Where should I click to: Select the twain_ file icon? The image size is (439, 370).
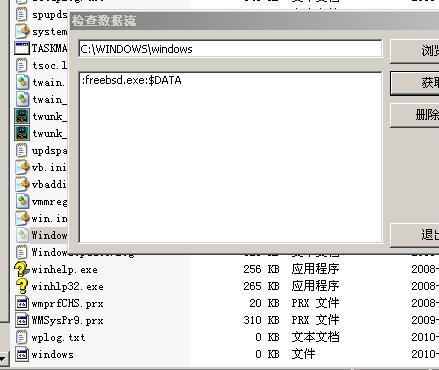22,99
